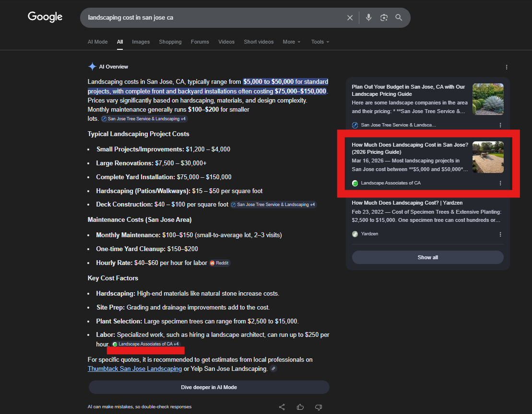Screen dimensions: 532x414
Task: Click the thumbs up feedback icon
Action: coord(300,407)
